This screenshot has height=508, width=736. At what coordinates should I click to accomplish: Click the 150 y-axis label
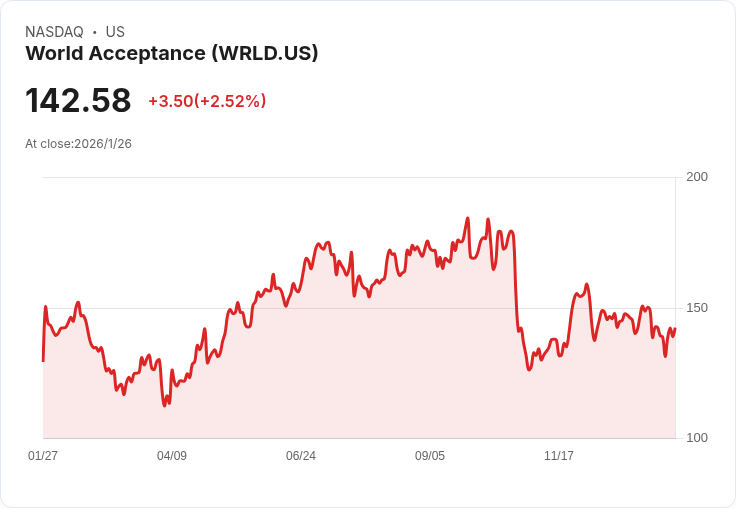pos(697,308)
